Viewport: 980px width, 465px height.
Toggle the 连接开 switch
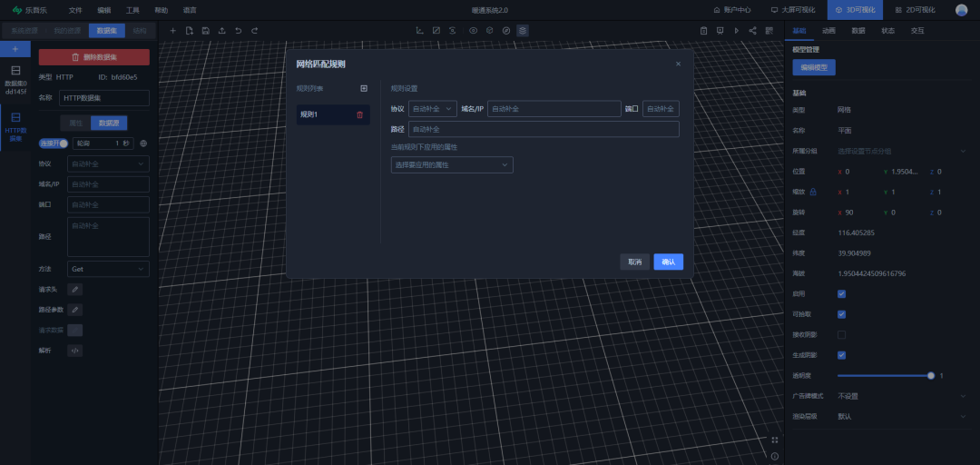click(x=54, y=143)
